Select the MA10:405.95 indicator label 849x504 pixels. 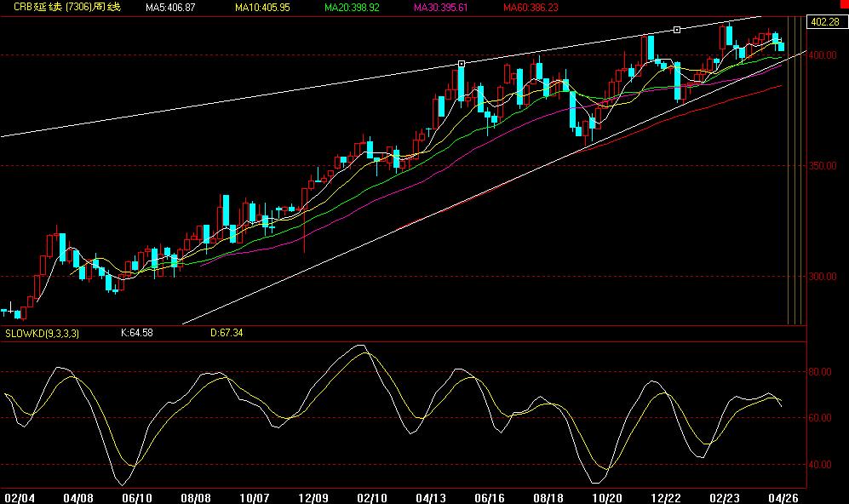(x=262, y=8)
